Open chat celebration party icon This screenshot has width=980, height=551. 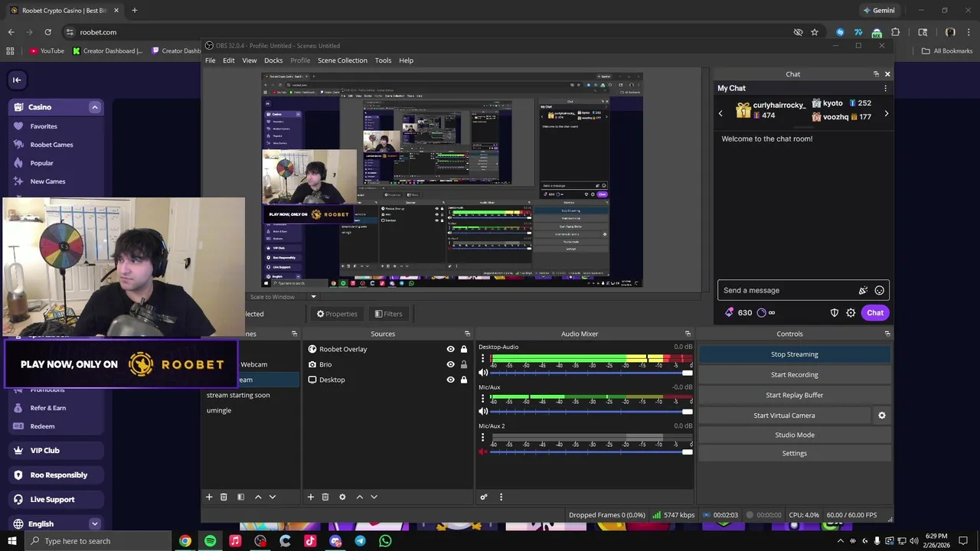863,290
